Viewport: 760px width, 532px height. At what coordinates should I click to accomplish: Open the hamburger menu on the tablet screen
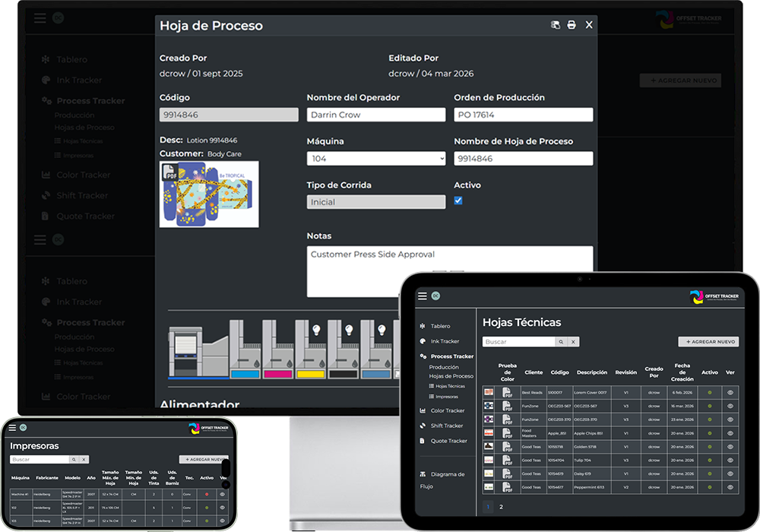tap(423, 296)
